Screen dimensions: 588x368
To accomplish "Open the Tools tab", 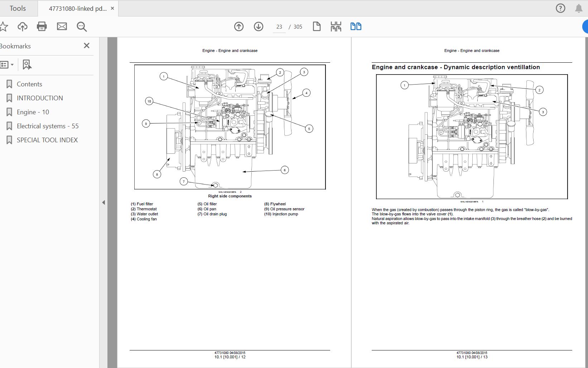I will click(x=18, y=8).
